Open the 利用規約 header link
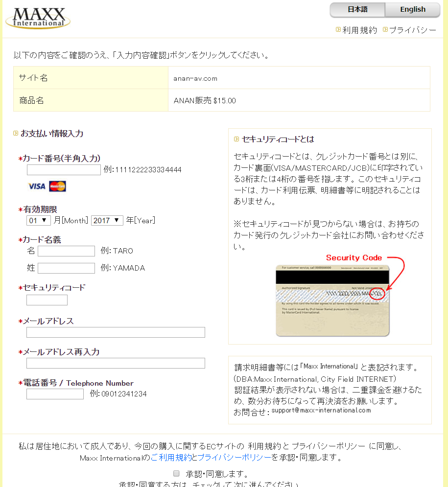Image resolution: width=448 pixels, height=487 pixels. point(359,30)
